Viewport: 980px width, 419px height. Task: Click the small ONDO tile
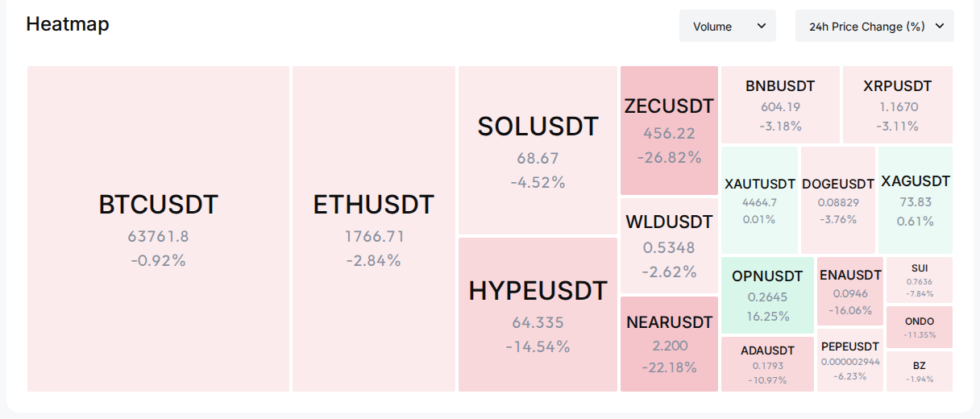pos(920,327)
